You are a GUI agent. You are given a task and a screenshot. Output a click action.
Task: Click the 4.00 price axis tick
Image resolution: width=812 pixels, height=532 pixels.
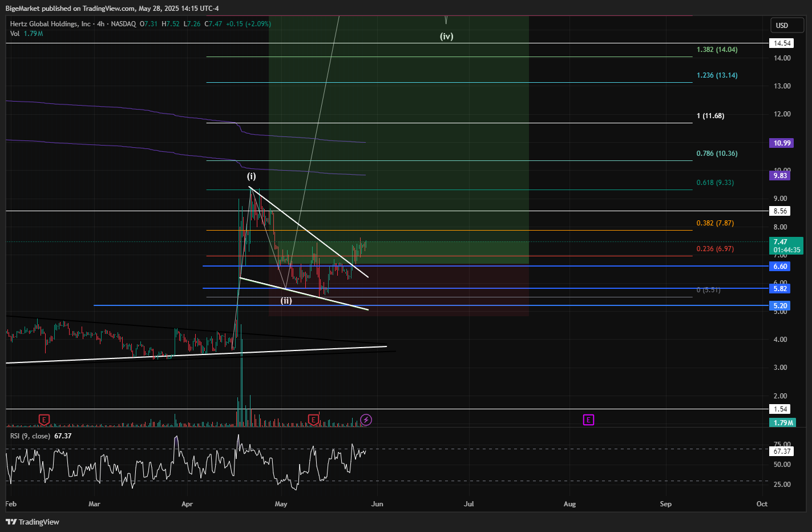click(x=780, y=340)
